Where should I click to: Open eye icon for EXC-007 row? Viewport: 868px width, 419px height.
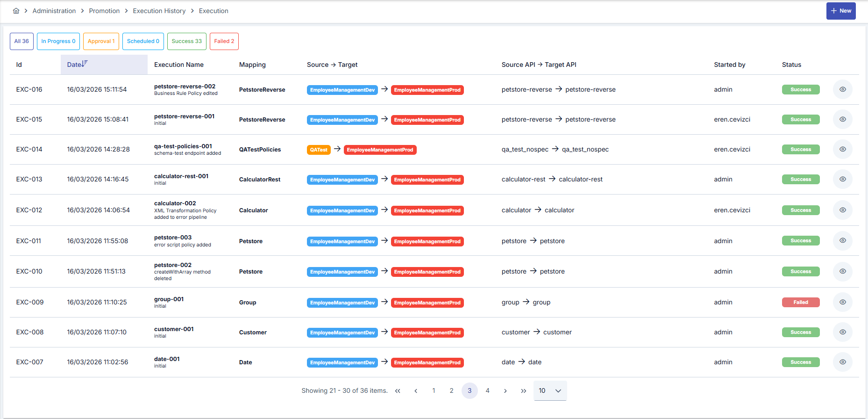click(842, 362)
